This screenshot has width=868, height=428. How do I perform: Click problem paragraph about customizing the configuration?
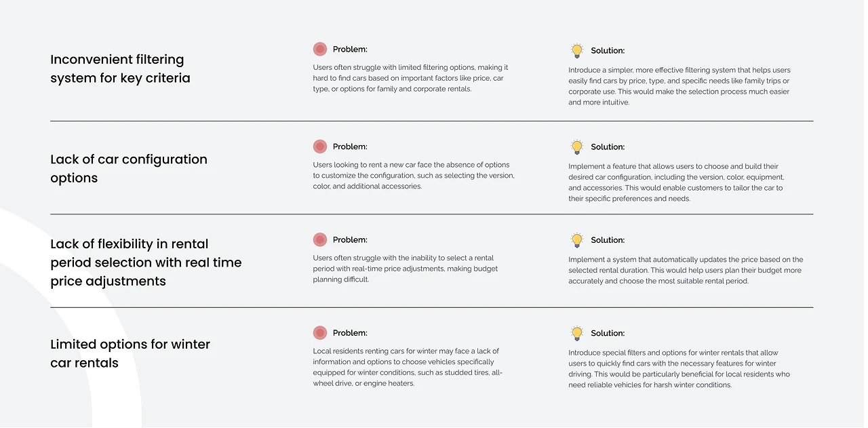point(414,175)
